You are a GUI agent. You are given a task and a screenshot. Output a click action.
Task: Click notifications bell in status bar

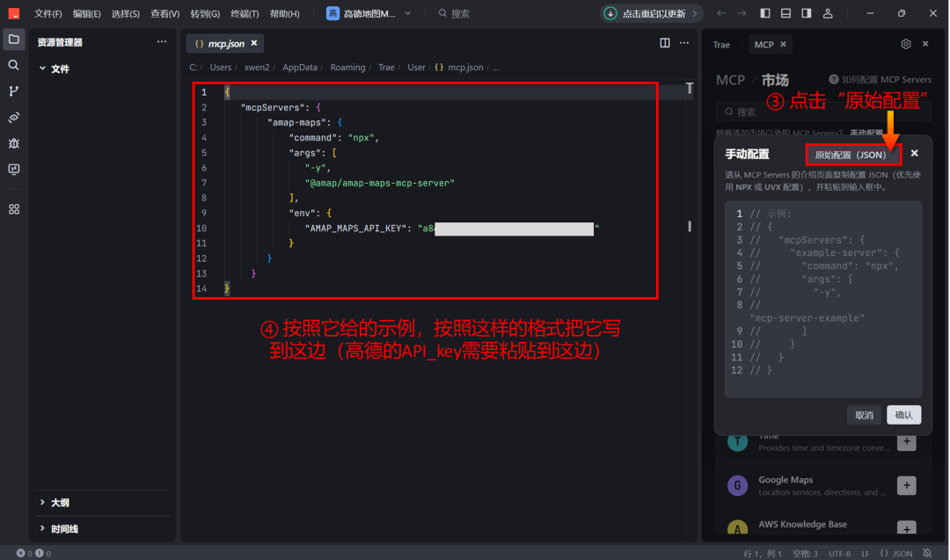(x=927, y=553)
